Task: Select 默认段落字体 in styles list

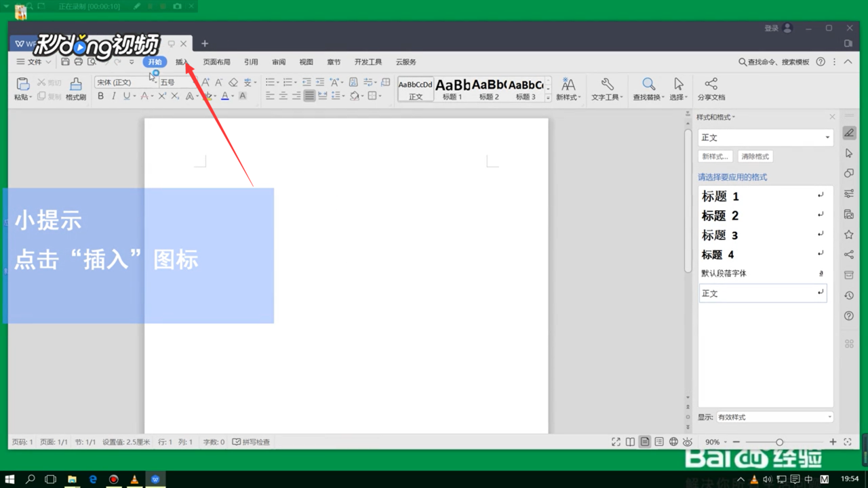Action: point(762,273)
